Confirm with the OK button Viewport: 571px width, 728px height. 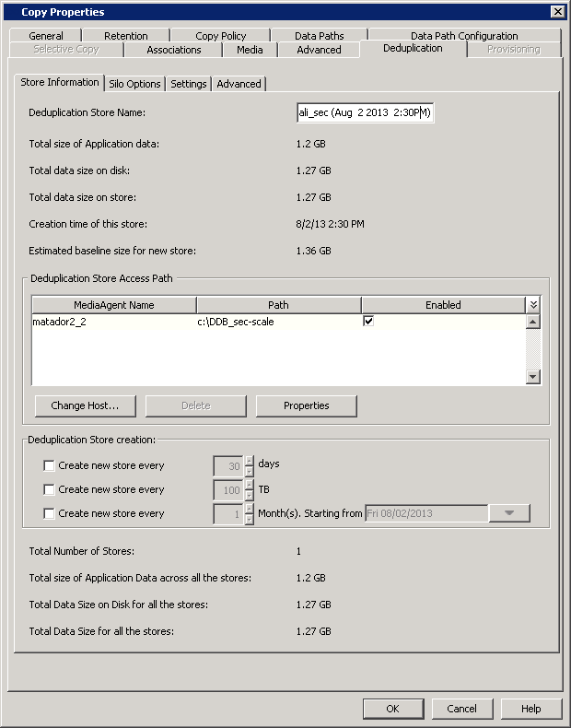click(x=393, y=709)
